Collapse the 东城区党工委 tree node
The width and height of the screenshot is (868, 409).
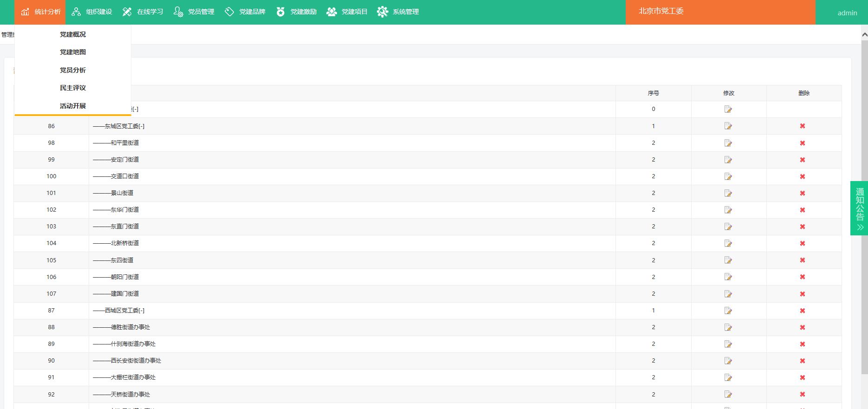coord(142,126)
